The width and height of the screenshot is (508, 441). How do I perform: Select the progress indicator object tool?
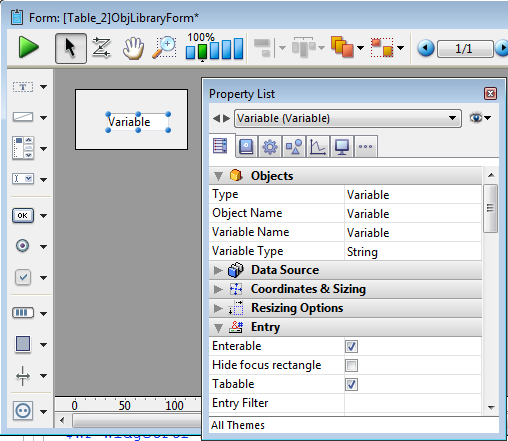click(x=23, y=313)
